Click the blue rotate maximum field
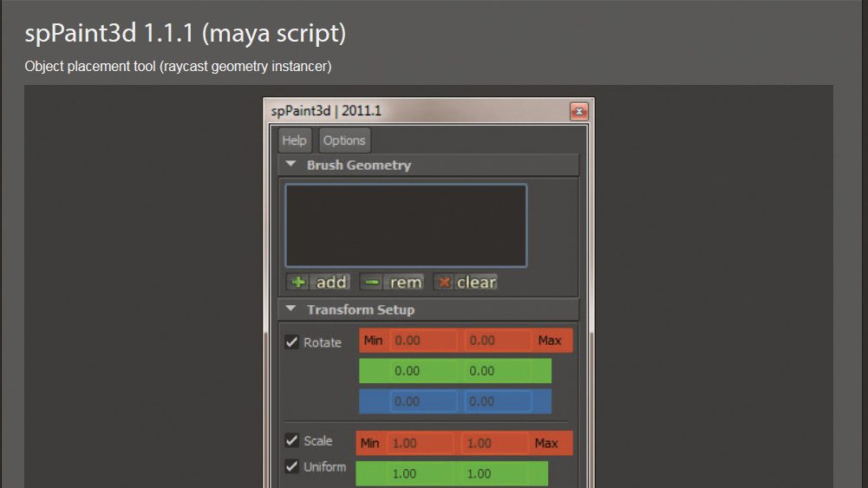The width and height of the screenshot is (868, 488). (x=499, y=401)
